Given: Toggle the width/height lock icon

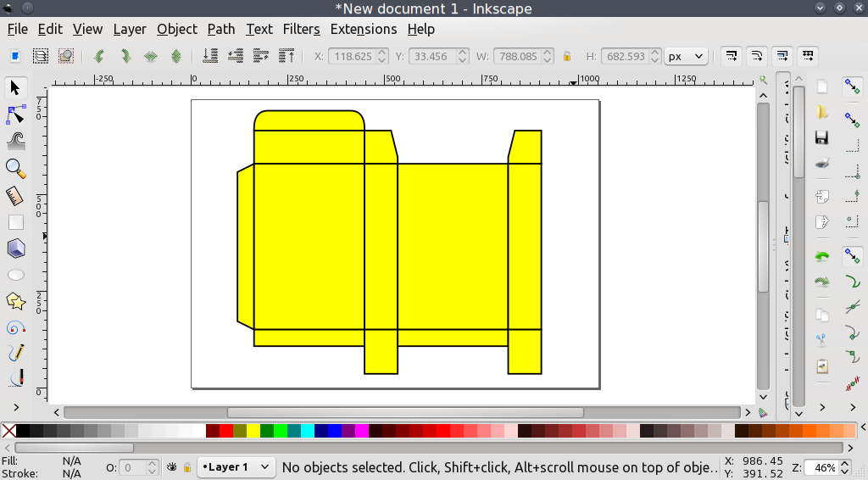Looking at the screenshot, I should [567, 57].
